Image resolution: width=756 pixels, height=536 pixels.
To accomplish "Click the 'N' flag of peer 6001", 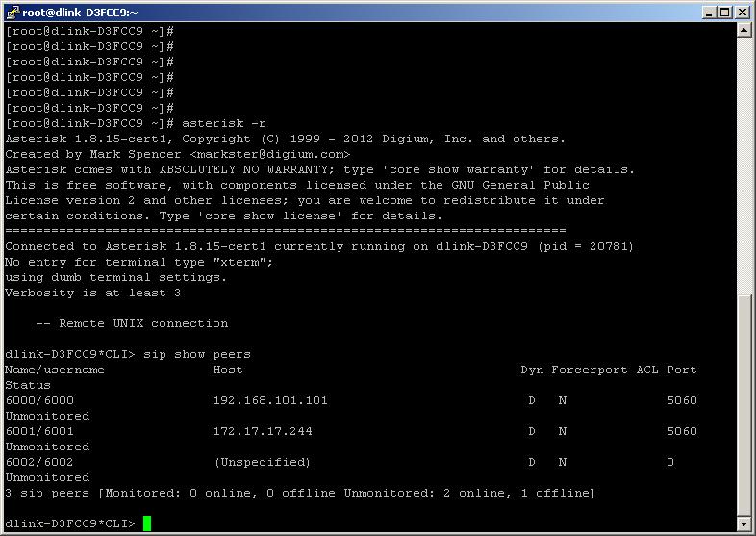I will pos(562,431).
